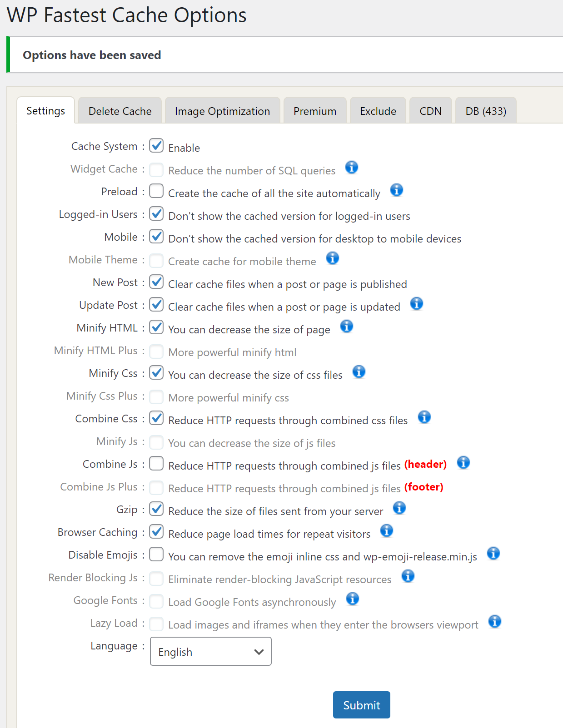Click the Submit button
The width and height of the screenshot is (563, 728).
pyautogui.click(x=362, y=705)
